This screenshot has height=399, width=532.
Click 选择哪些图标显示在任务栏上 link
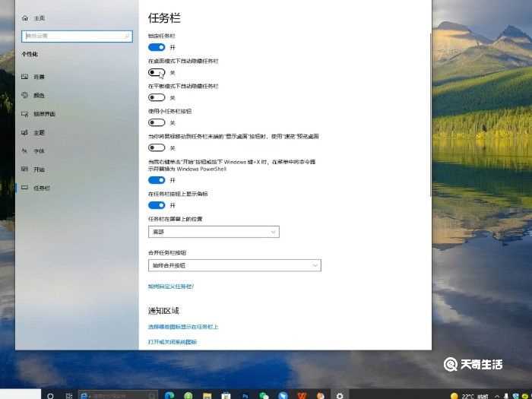(x=183, y=327)
